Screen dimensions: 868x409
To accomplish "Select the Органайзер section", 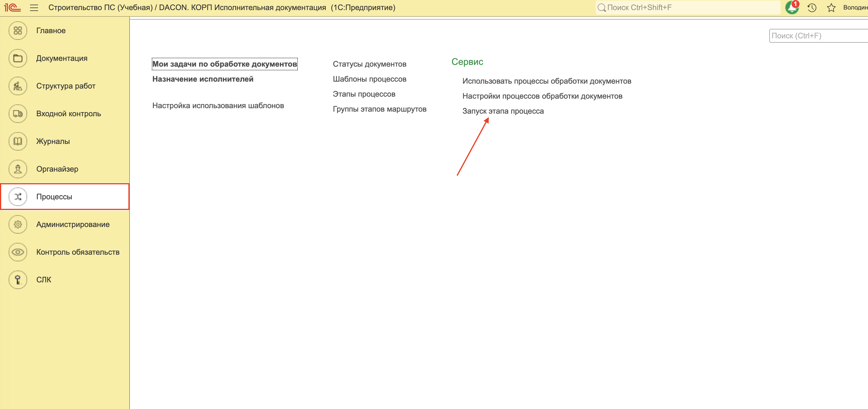I will (x=57, y=169).
